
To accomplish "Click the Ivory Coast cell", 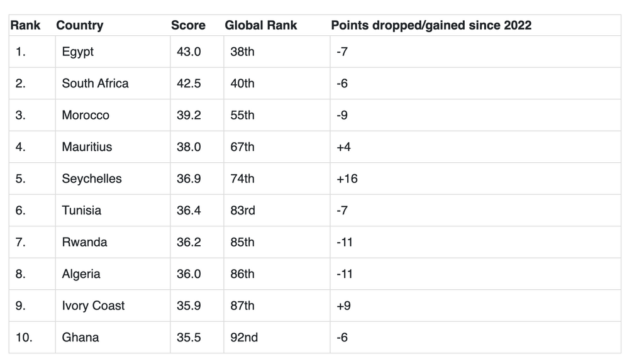I will (93, 306).
